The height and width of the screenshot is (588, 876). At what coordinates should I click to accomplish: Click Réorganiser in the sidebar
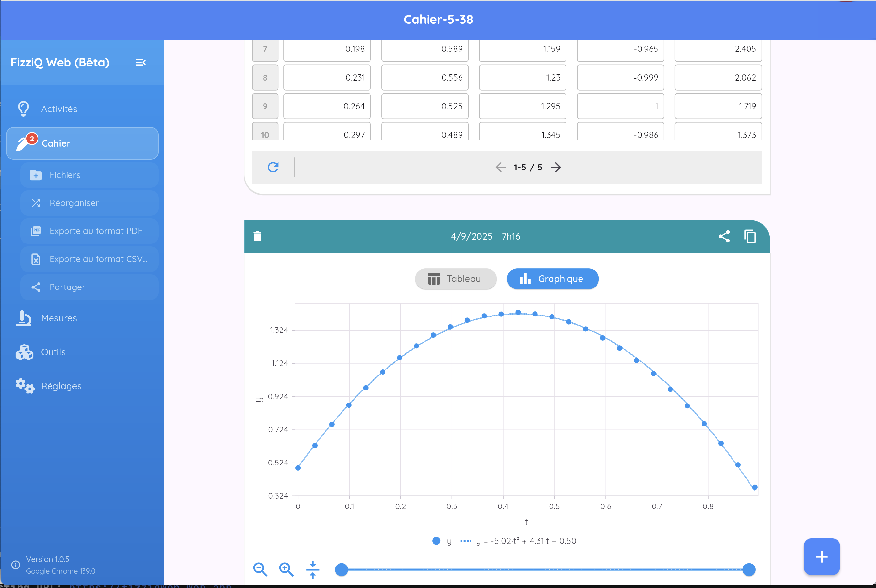(89, 203)
